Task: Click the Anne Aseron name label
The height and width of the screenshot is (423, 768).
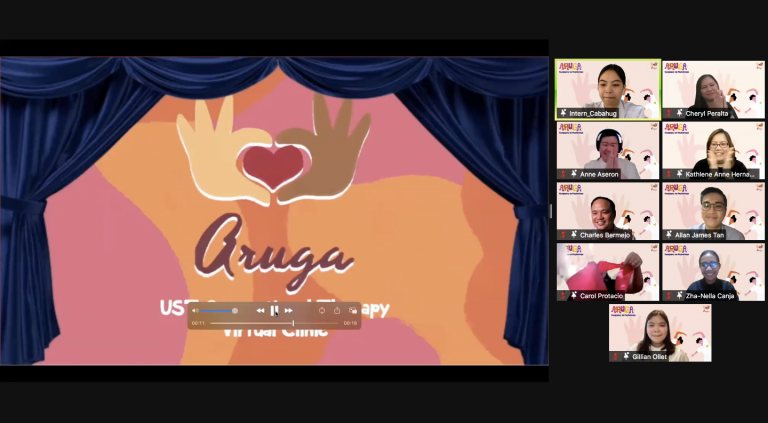Action: click(x=600, y=174)
